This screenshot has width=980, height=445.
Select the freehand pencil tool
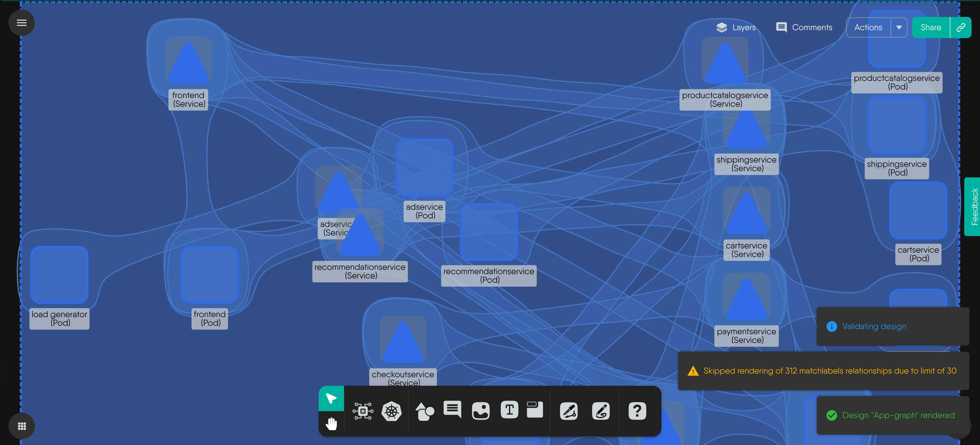(601, 411)
